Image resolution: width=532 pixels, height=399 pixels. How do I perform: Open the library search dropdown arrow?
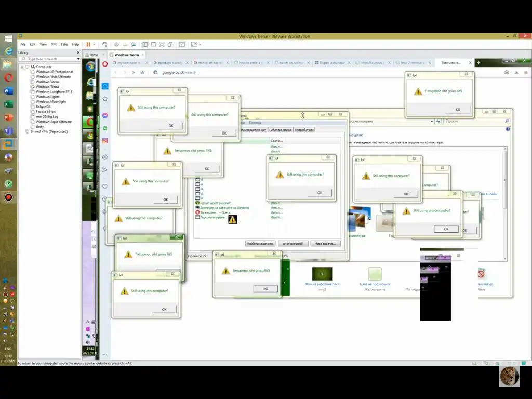pos(78,59)
